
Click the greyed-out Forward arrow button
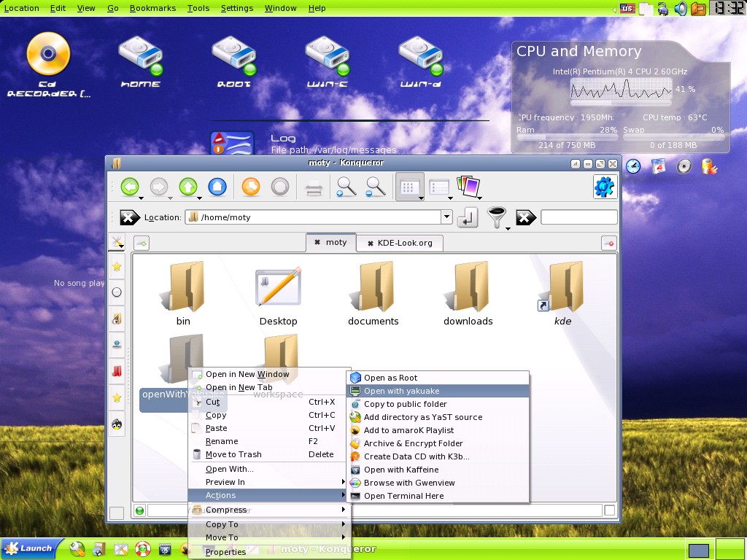click(158, 187)
